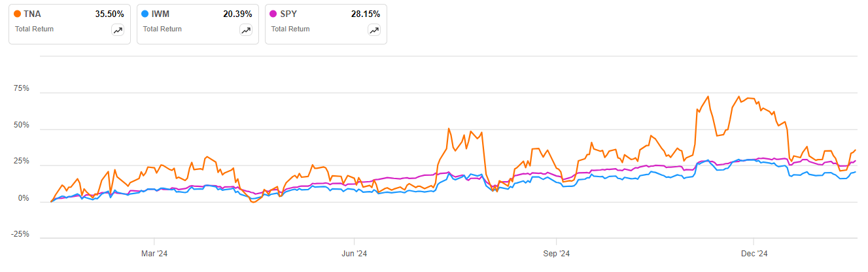Viewport: 868px width, 272px height.
Task: Click Total Return under the IWM ticker
Action: click(162, 29)
